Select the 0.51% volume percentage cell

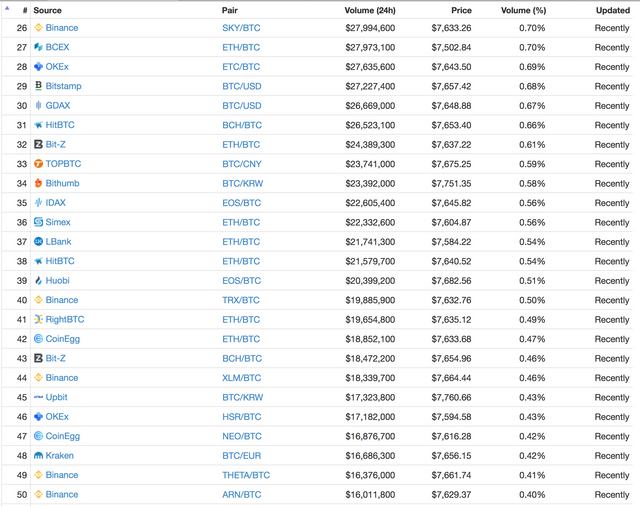point(532,280)
